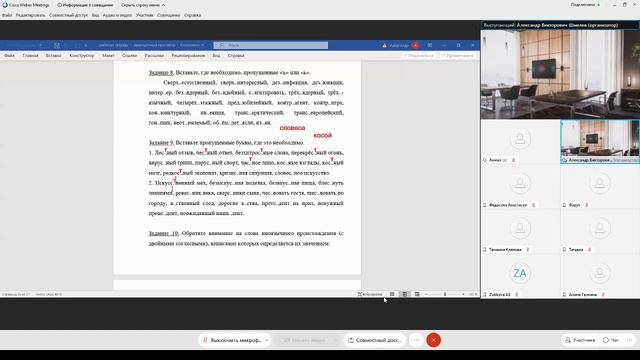Click Word page count in status bar
This screenshot has height=360, width=640.
(x=16, y=294)
